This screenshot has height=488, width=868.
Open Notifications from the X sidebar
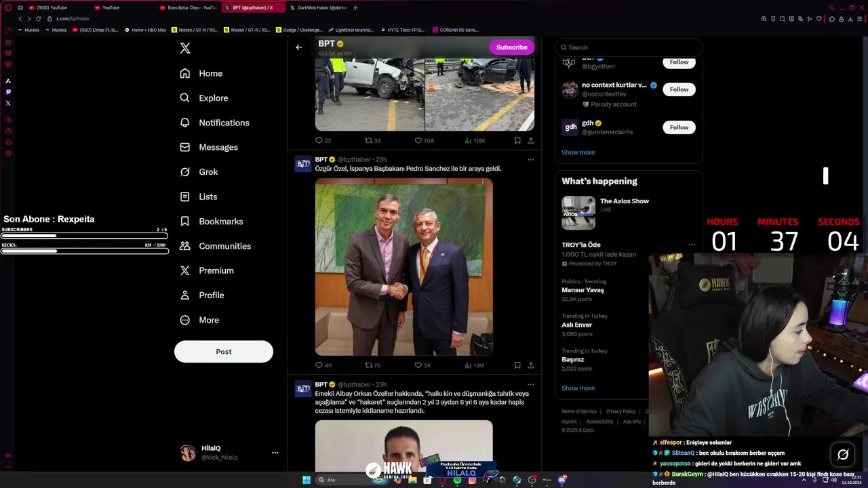pyautogui.click(x=215, y=123)
